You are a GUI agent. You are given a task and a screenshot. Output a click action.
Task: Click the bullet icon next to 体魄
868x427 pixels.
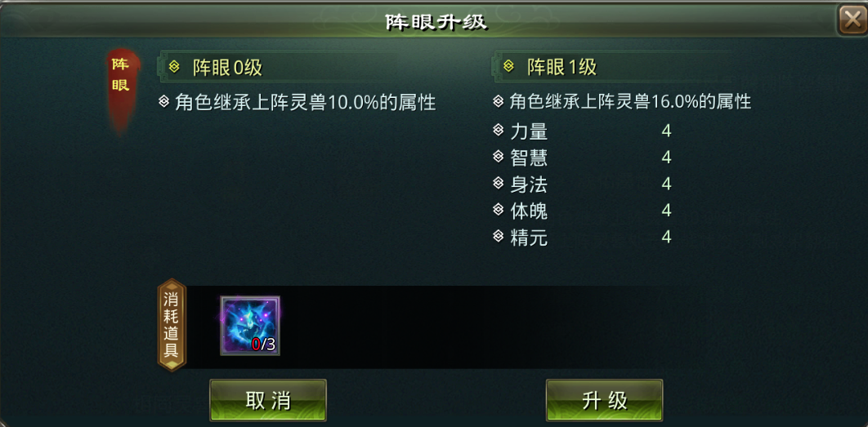click(498, 210)
